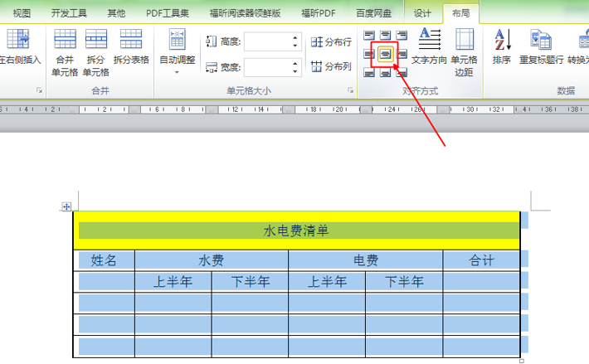Click Text Direction (文字方向) icon
Viewport: 589px width, 364px height.
pos(430,39)
